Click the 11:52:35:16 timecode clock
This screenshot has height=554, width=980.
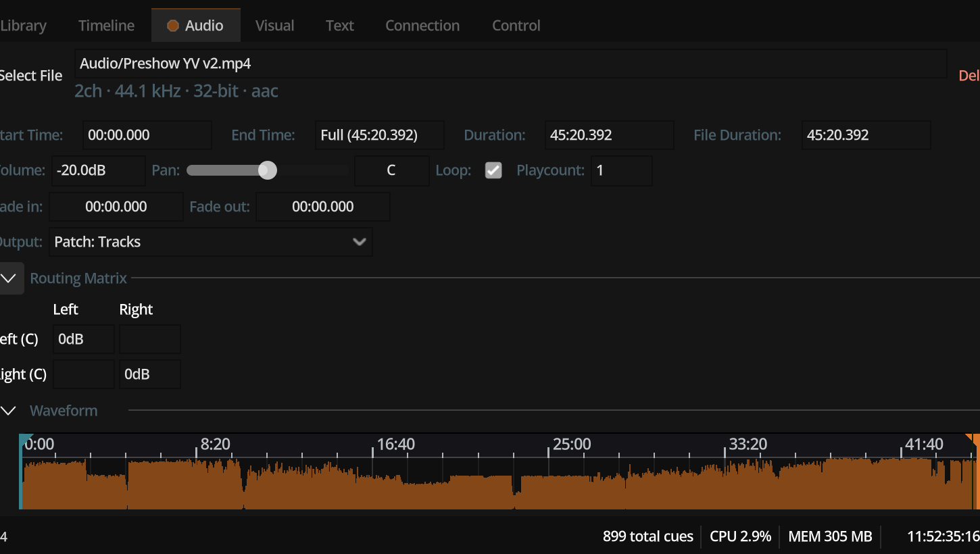[x=944, y=536]
